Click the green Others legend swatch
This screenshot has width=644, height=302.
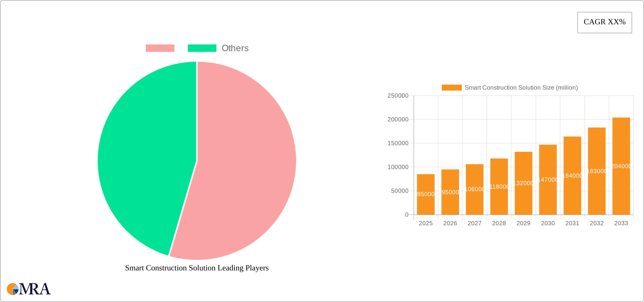coord(202,48)
